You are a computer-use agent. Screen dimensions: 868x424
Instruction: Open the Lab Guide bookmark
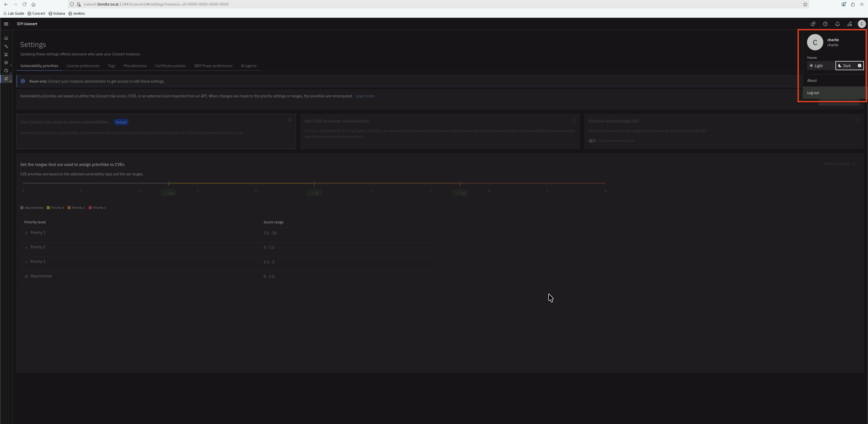pos(13,13)
